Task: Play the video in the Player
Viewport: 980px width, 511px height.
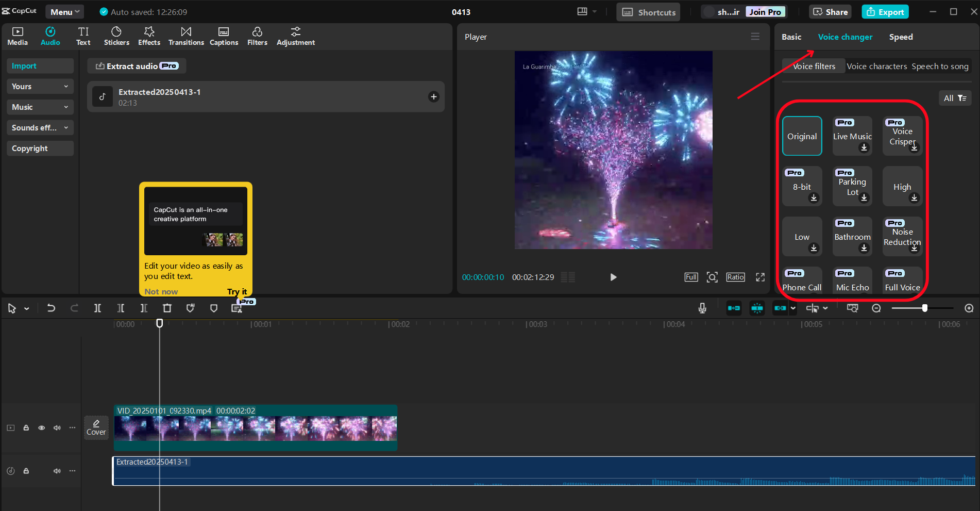Action: (x=613, y=277)
